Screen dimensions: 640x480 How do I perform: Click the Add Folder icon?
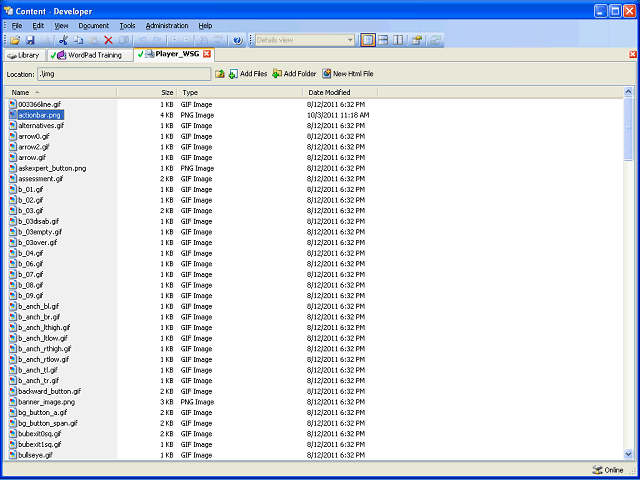[x=277, y=74]
